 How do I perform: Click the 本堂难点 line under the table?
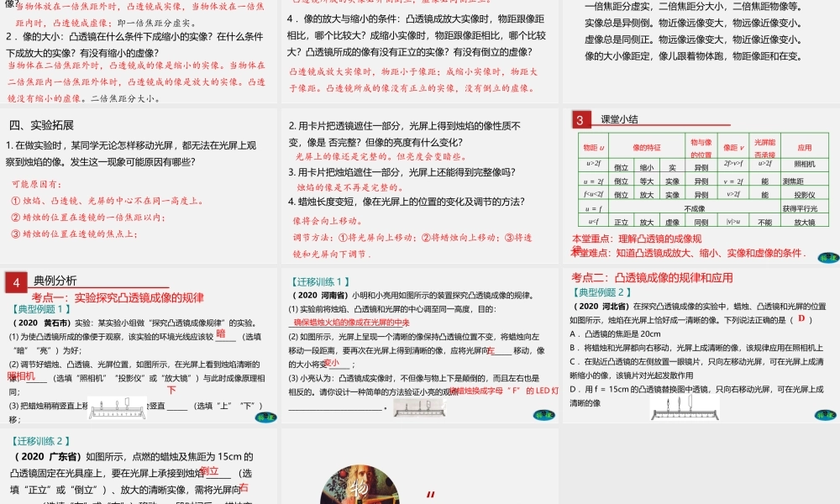pyautogui.click(x=689, y=253)
